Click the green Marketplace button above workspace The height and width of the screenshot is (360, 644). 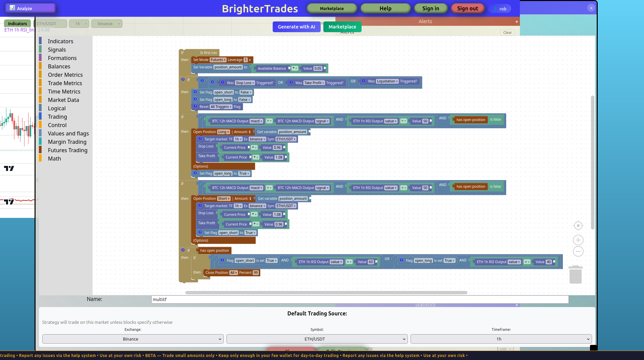[342, 27]
